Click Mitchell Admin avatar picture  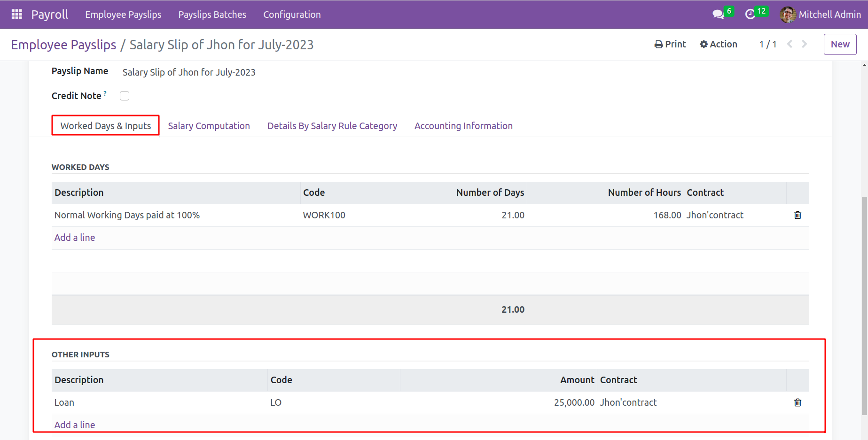[788, 15]
